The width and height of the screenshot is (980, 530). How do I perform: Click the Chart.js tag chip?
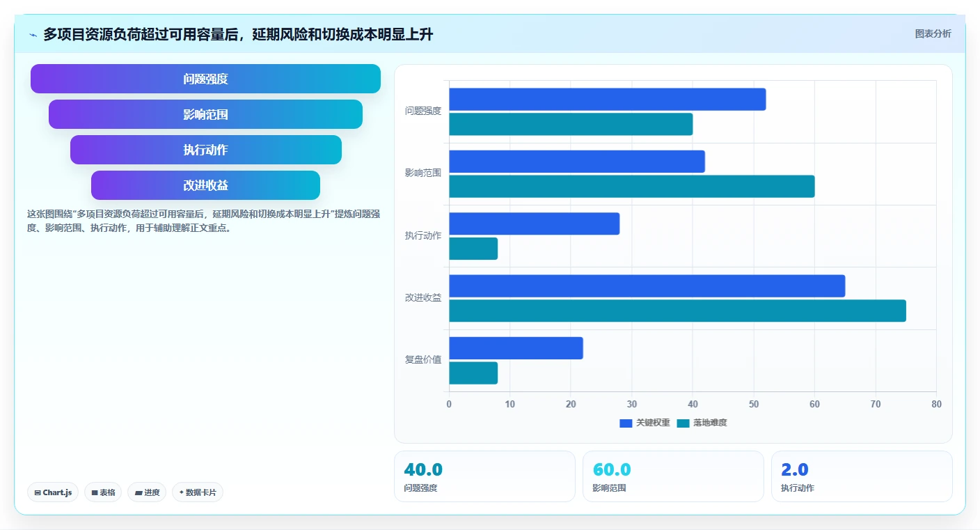coord(53,492)
